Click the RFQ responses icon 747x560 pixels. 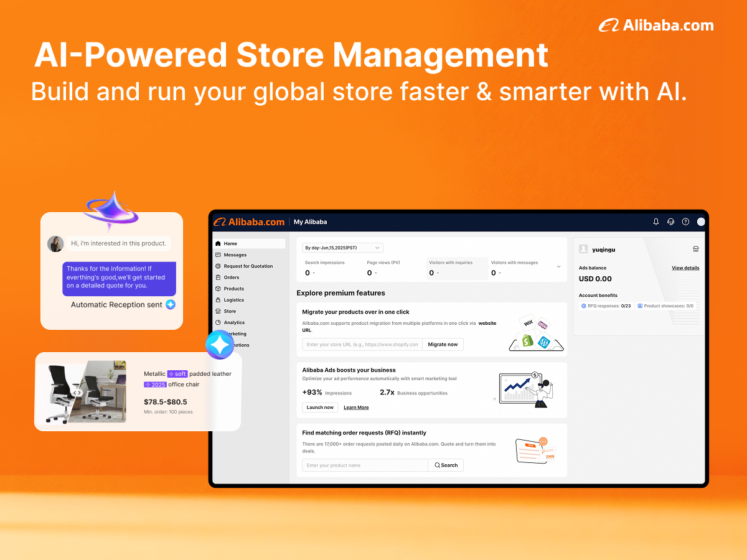(583, 306)
